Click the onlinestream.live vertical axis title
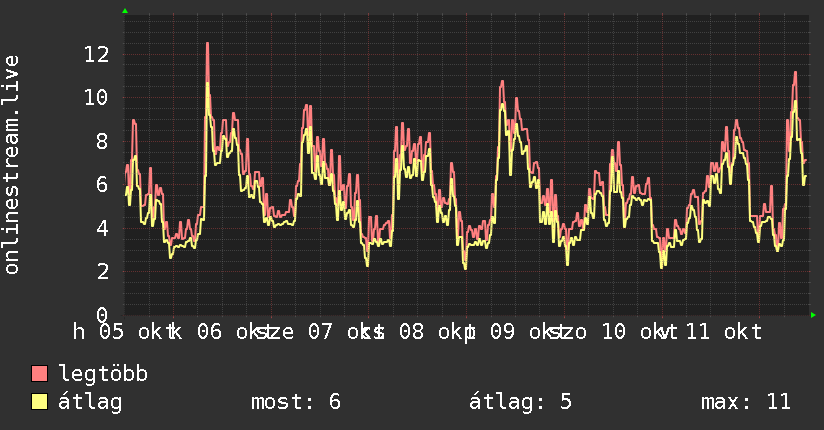This screenshot has width=824, height=430. 11,165
